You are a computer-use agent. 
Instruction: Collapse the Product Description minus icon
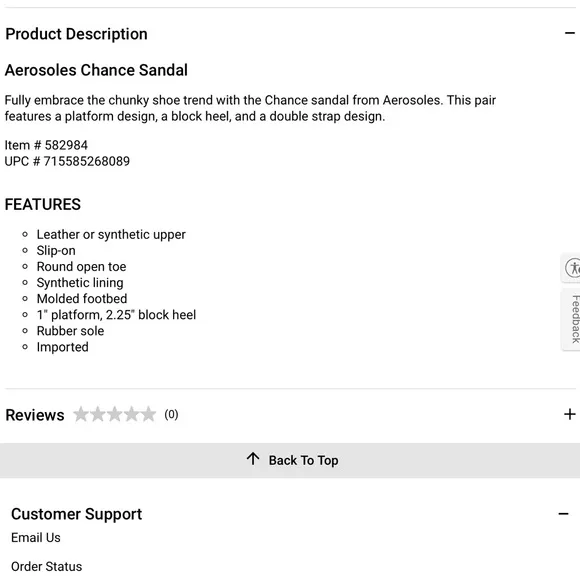[570, 34]
